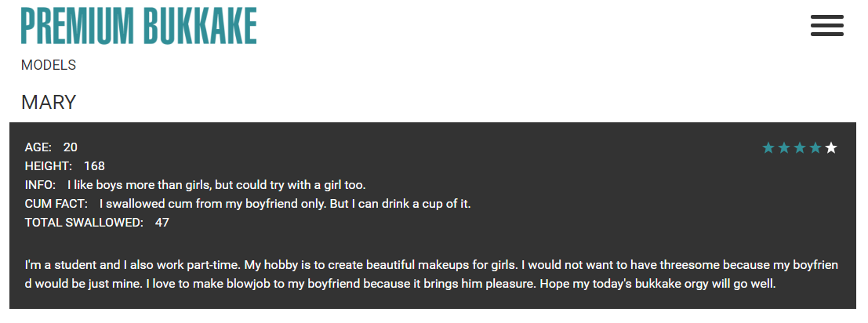Image resolution: width=868 pixels, height=323 pixels.
Task: Click the MARY profile heading
Action: 49,102
